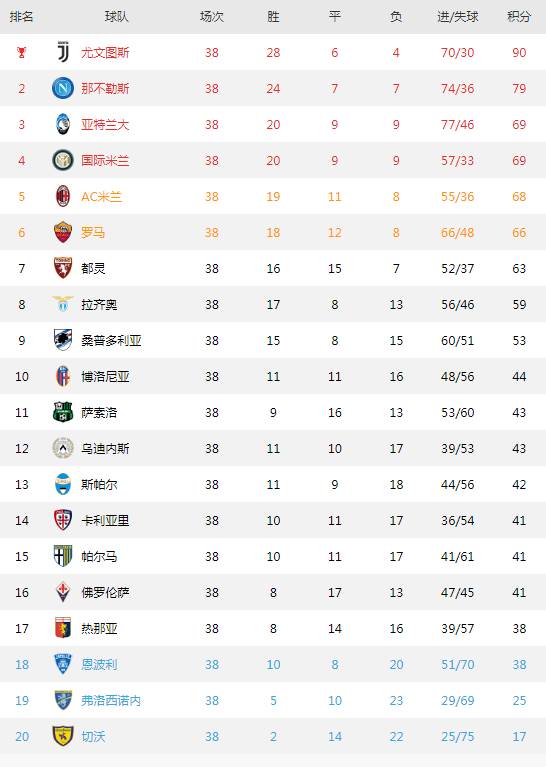Click the AC Milan crest
Screen dimensions: 546x767
[63, 196]
